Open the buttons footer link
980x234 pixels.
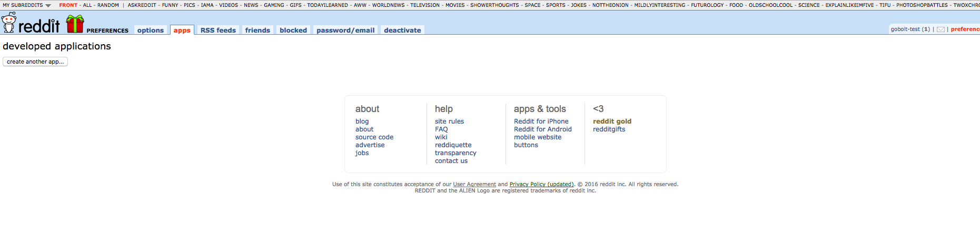point(526,145)
